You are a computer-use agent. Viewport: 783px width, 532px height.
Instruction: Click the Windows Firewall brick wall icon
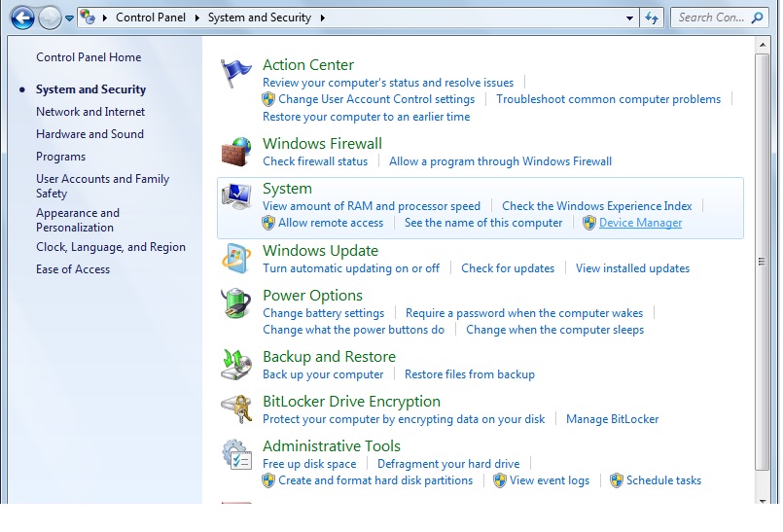(x=236, y=152)
